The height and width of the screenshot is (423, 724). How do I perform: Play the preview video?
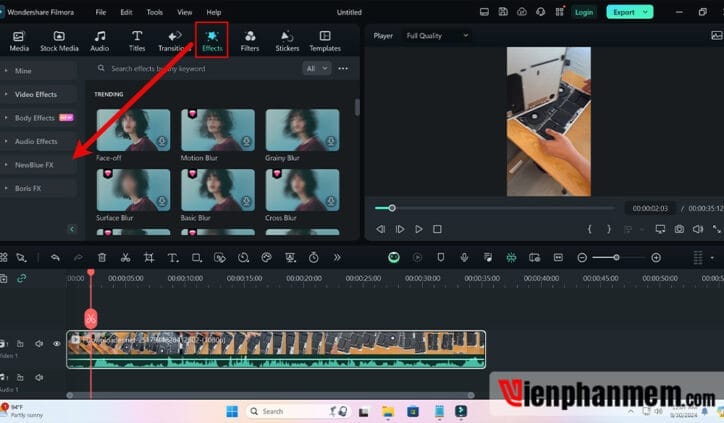pyautogui.click(x=419, y=229)
